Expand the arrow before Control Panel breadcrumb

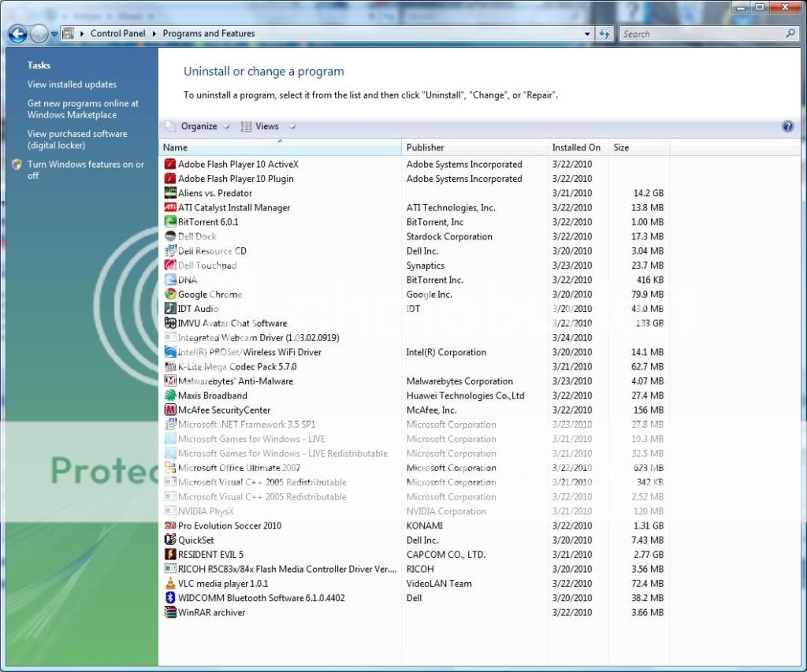tap(82, 34)
